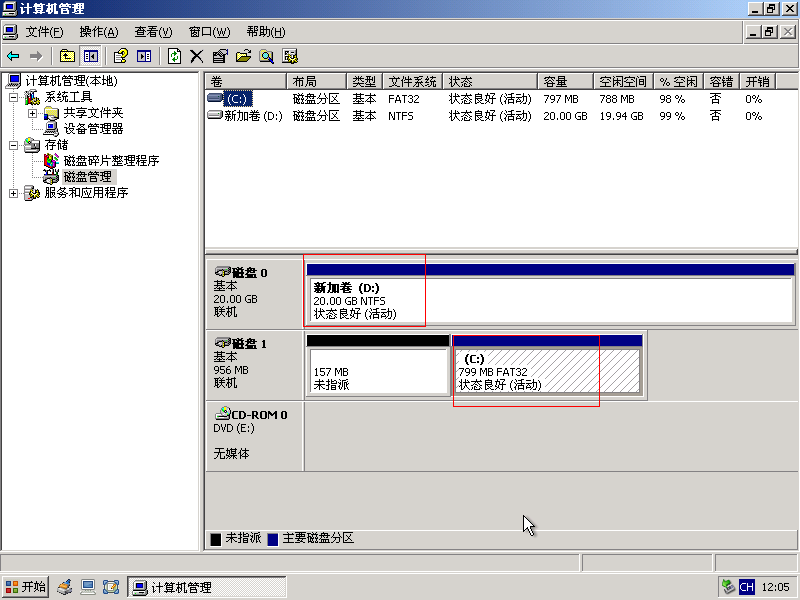Sort by the 卷 column header
Image resolution: width=800 pixels, height=600 pixels.
(x=246, y=81)
